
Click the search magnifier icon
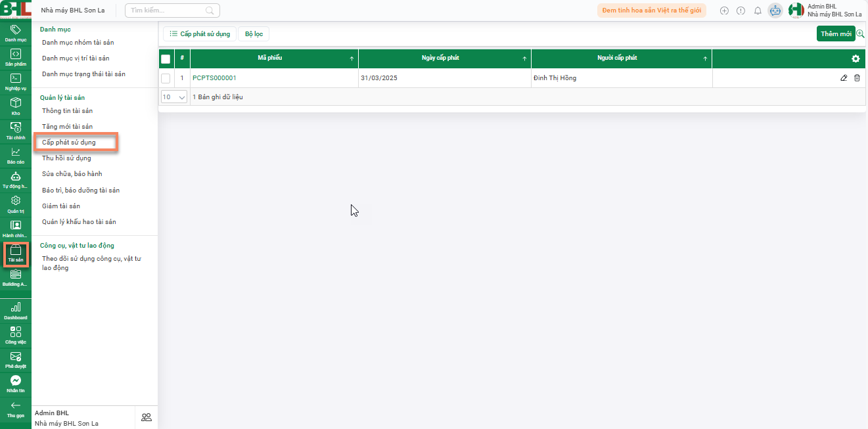[210, 11]
